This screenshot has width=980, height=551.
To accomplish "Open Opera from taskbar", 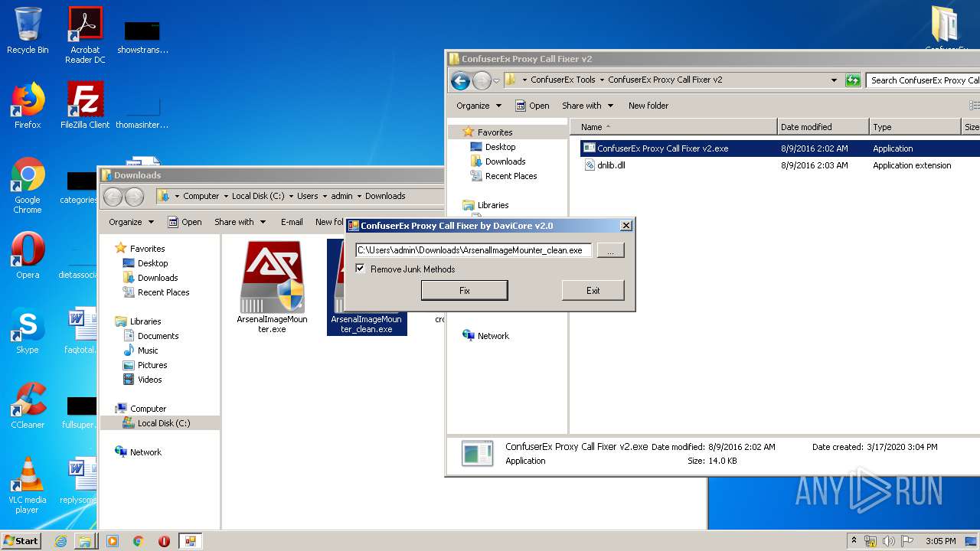I will pos(164,541).
